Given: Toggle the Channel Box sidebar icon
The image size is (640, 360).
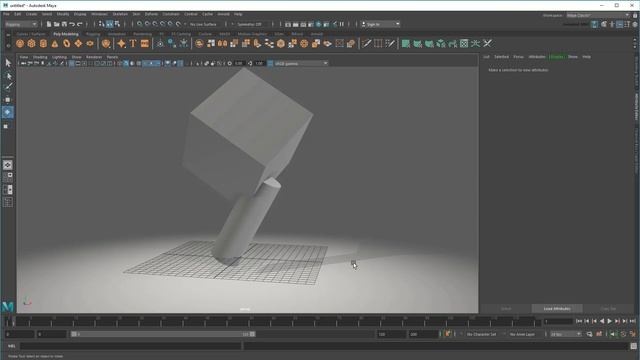Looking at the screenshot, I should (635, 24).
